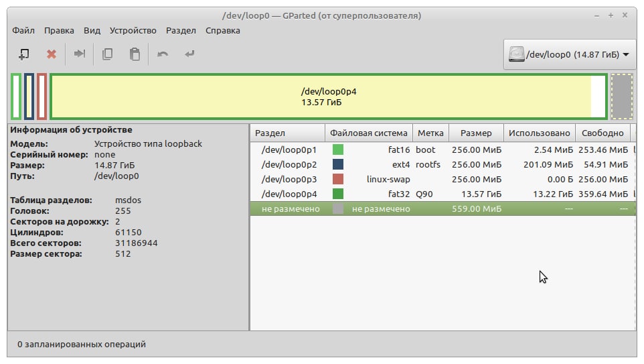Viewport: 644px width, 364px height.
Task: Select the /dev/loop0p4 partition row
Action: 443,194
